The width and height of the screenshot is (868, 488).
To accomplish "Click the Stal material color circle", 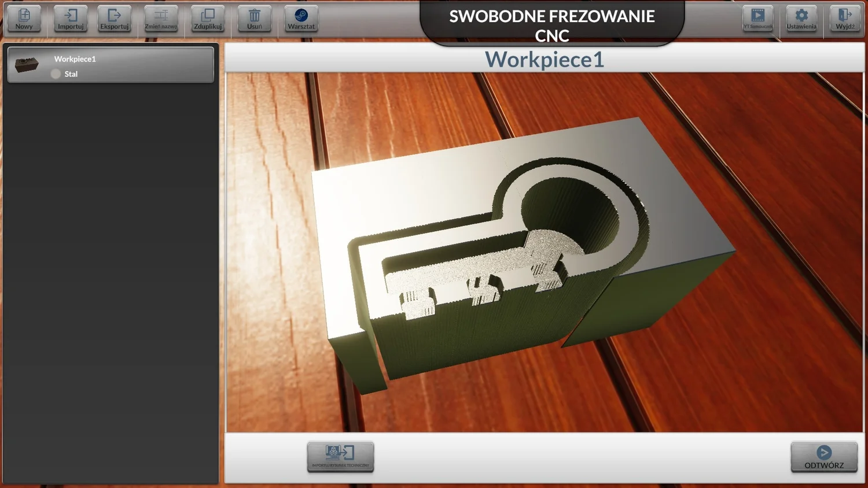I will click(x=56, y=74).
